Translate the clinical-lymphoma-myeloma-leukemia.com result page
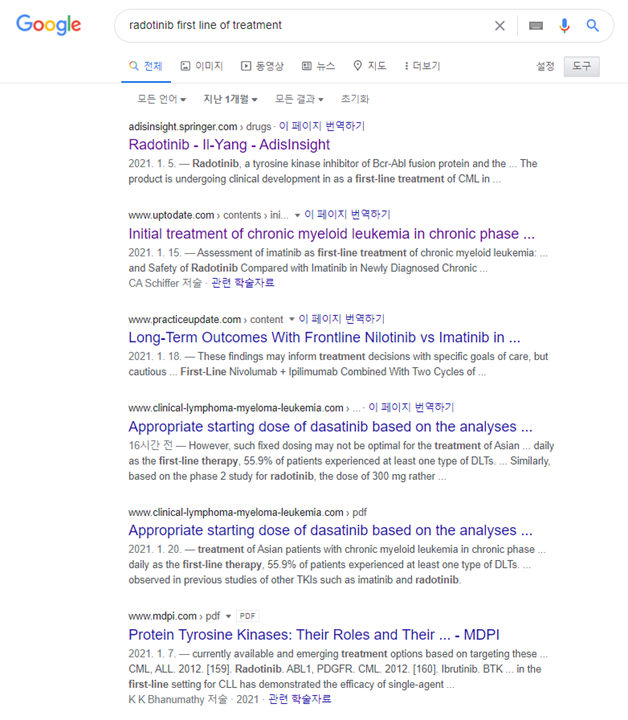Viewport: 628px width, 720px height. point(411,408)
